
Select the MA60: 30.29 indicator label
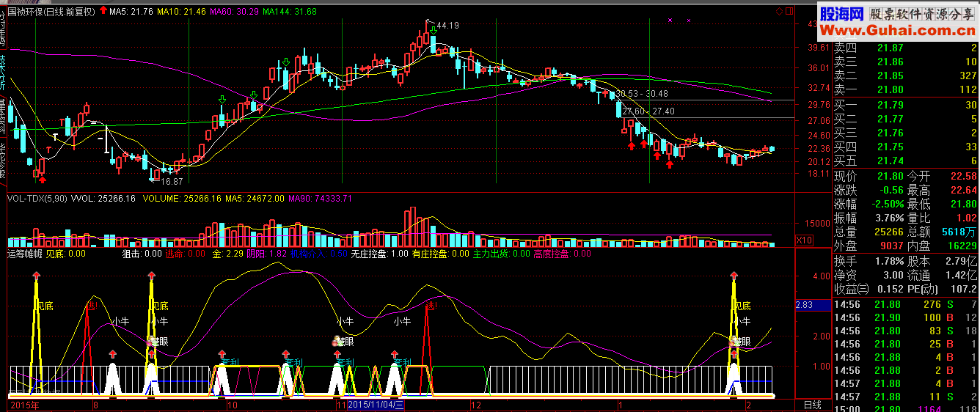click(234, 12)
